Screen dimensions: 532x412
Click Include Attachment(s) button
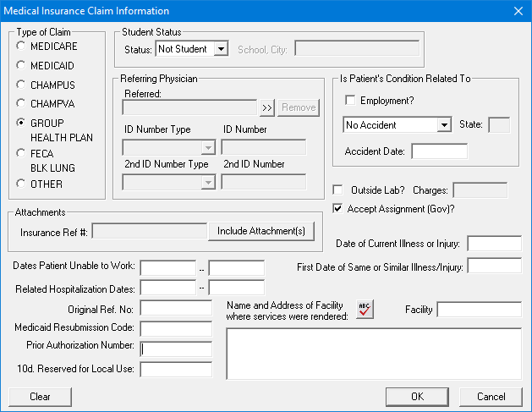click(x=261, y=231)
